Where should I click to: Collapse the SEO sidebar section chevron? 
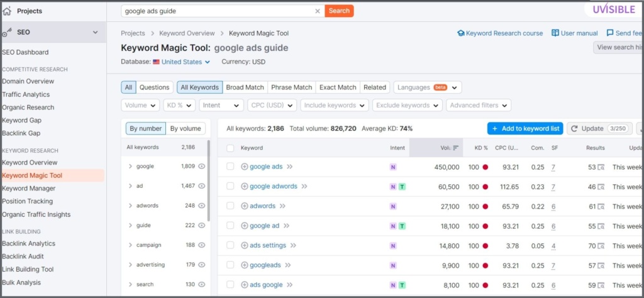pyautogui.click(x=96, y=33)
